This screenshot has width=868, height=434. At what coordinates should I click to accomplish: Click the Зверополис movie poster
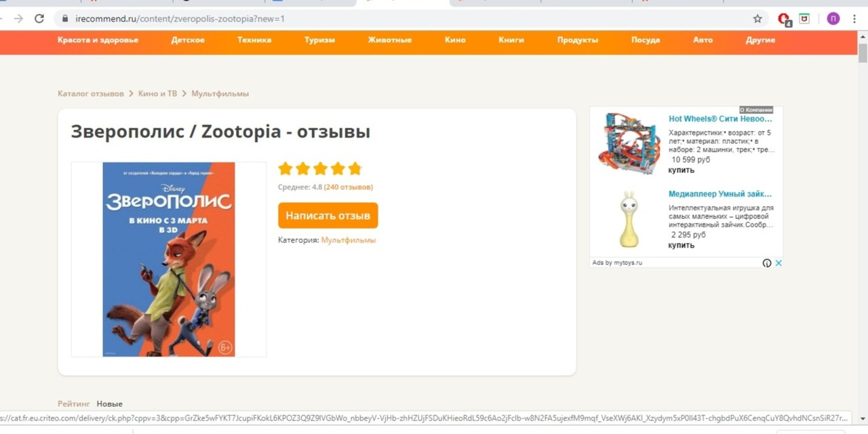pos(169,259)
